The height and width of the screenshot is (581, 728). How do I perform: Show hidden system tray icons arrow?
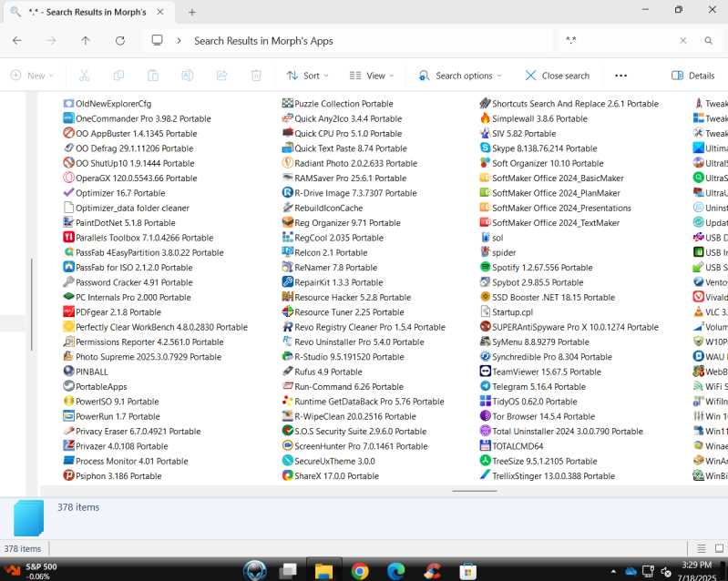tap(613, 571)
